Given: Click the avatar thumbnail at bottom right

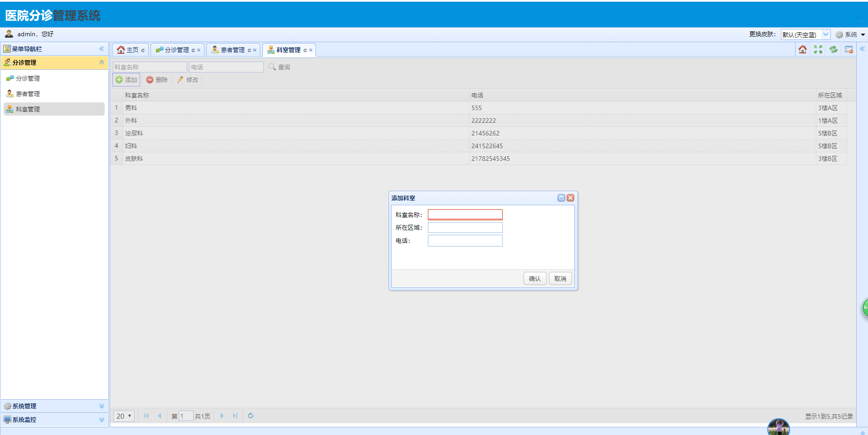Looking at the screenshot, I should (x=779, y=427).
